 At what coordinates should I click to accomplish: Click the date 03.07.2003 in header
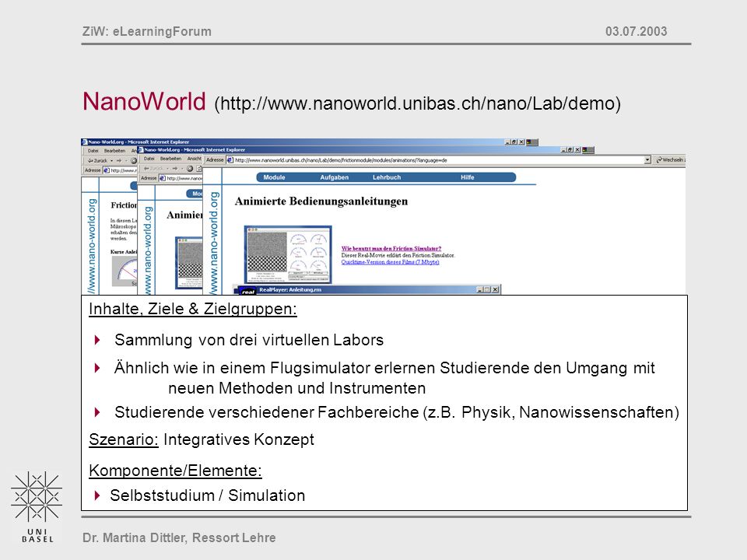tap(636, 31)
